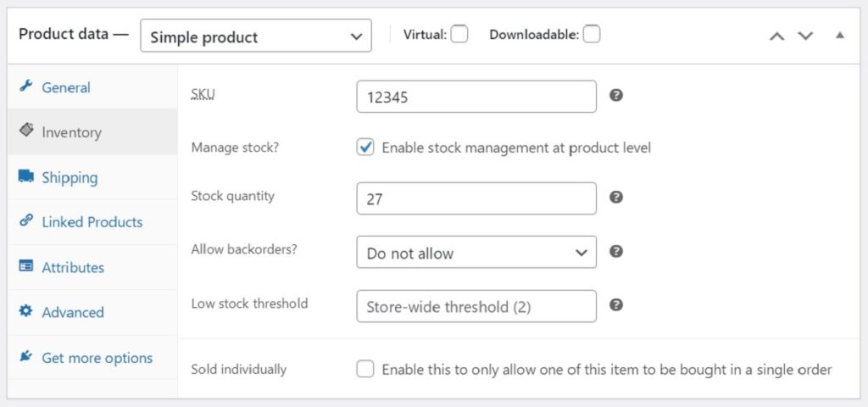Enable the Sold individually checkbox

[x=365, y=370]
